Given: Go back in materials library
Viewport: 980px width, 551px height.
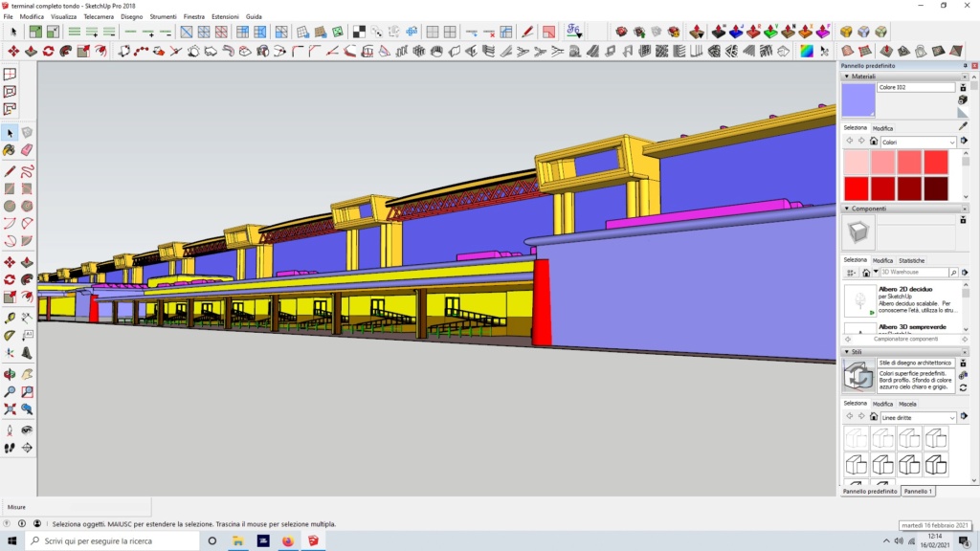Looking at the screenshot, I should pyautogui.click(x=850, y=142).
